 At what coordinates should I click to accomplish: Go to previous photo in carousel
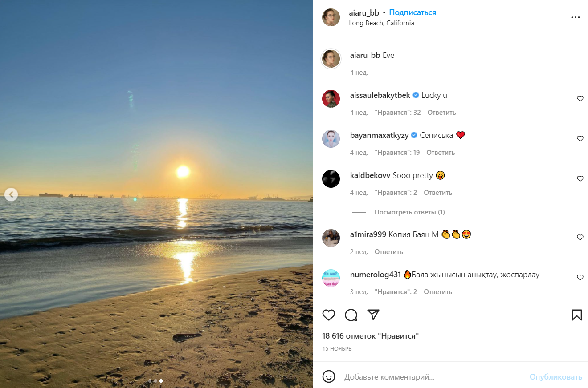coord(11,194)
